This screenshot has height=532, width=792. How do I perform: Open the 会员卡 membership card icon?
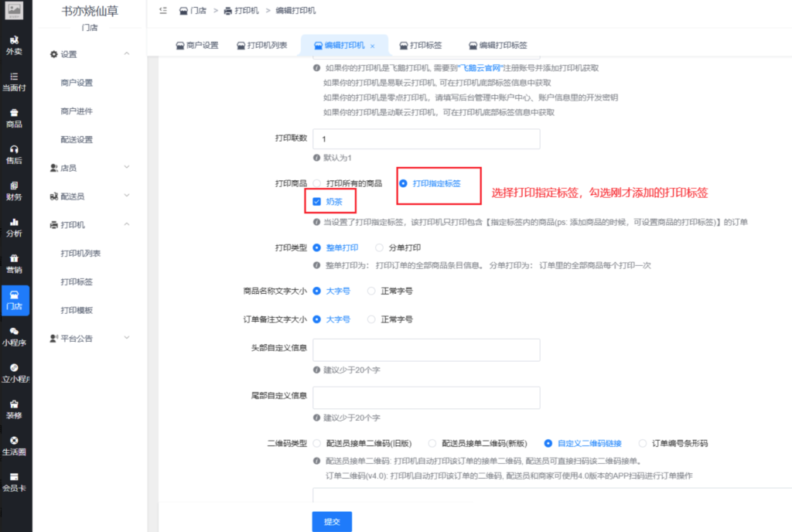click(15, 481)
